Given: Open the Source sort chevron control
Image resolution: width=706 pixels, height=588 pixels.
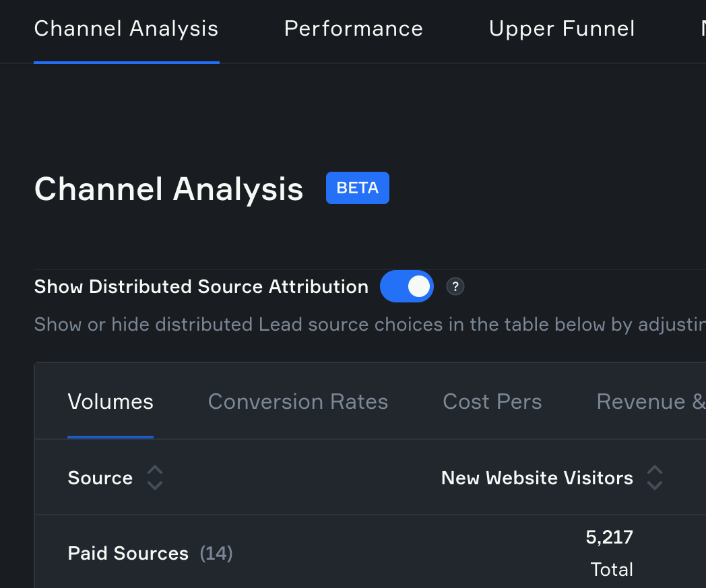Looking at the screenshot, I should pyautogui.click(x=155, y=478).
